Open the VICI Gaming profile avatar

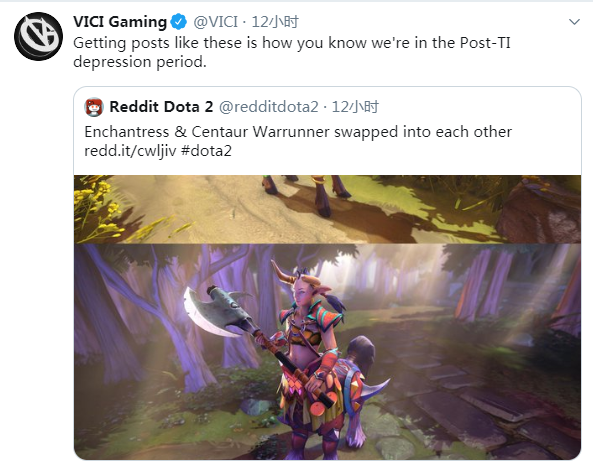coord(38,36)
